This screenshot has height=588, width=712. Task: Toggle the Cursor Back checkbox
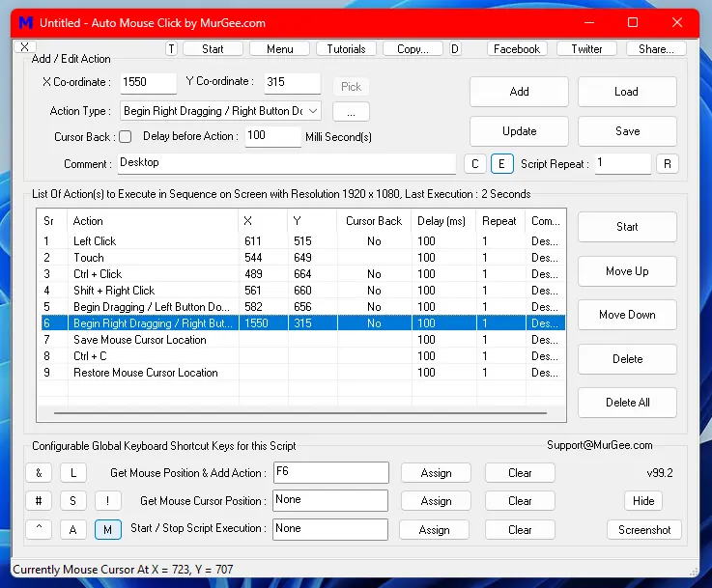pyautogui.click(x=126, y=136)
